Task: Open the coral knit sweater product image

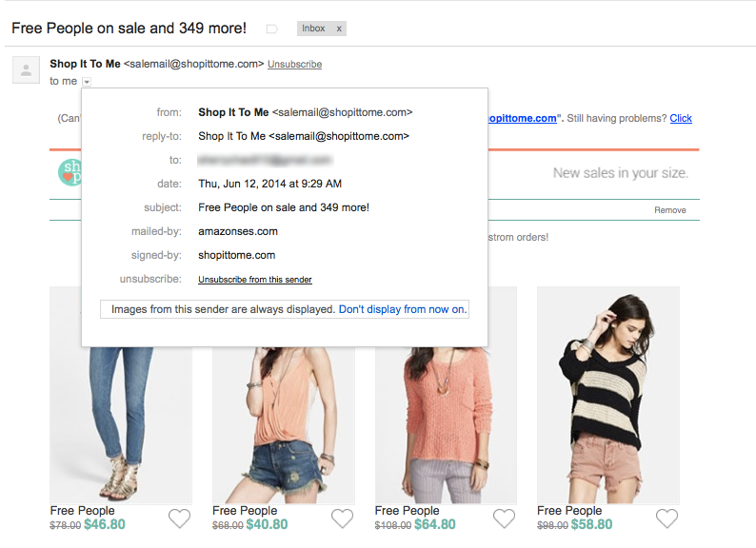Action: click(x=446, y=425)
